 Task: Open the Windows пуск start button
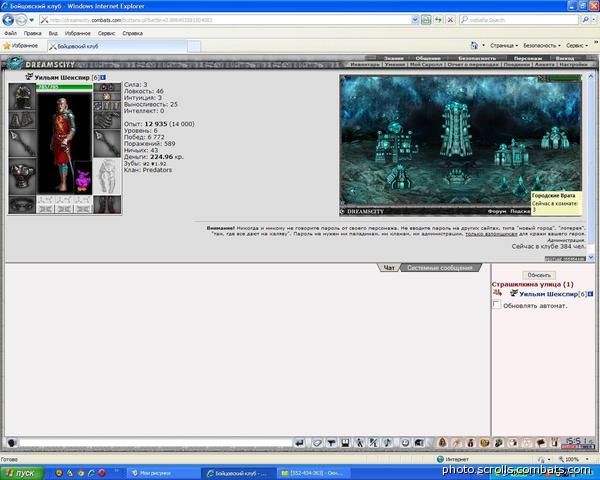coord(21,473)
